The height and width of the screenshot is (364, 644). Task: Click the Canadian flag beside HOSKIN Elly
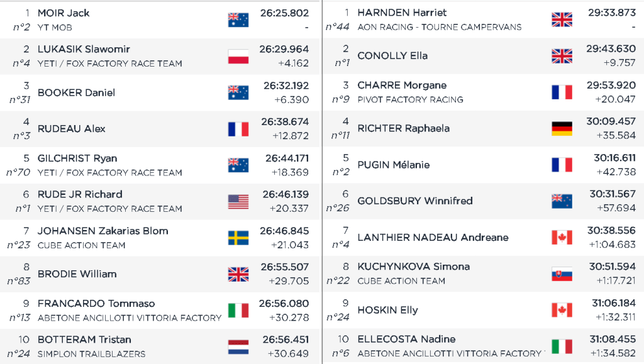click(x=562, y=310)
